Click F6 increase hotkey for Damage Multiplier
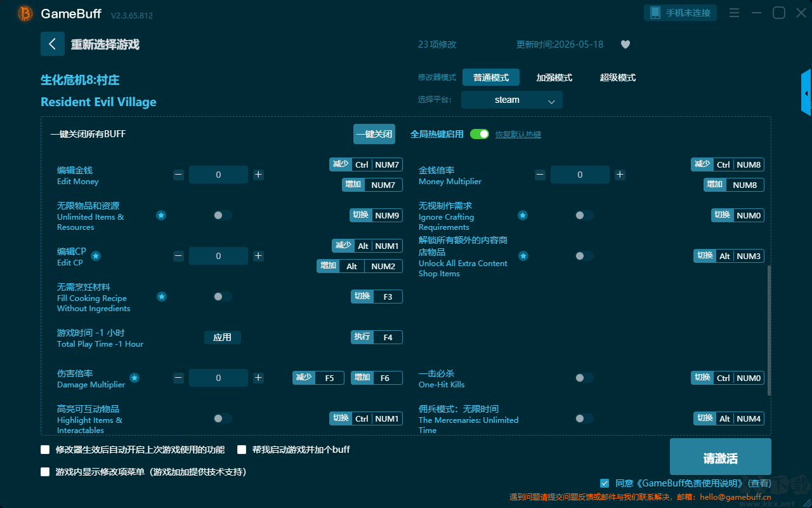 pyautogui.click(x=377, y=378)
